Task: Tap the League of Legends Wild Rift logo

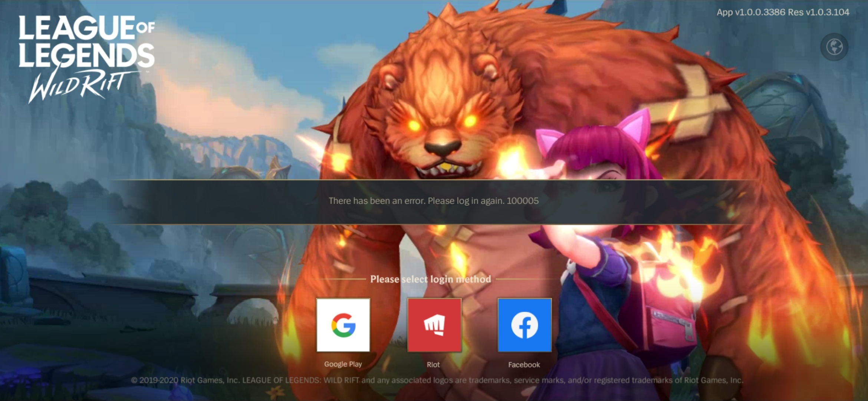Action: [x=87, y=59]
